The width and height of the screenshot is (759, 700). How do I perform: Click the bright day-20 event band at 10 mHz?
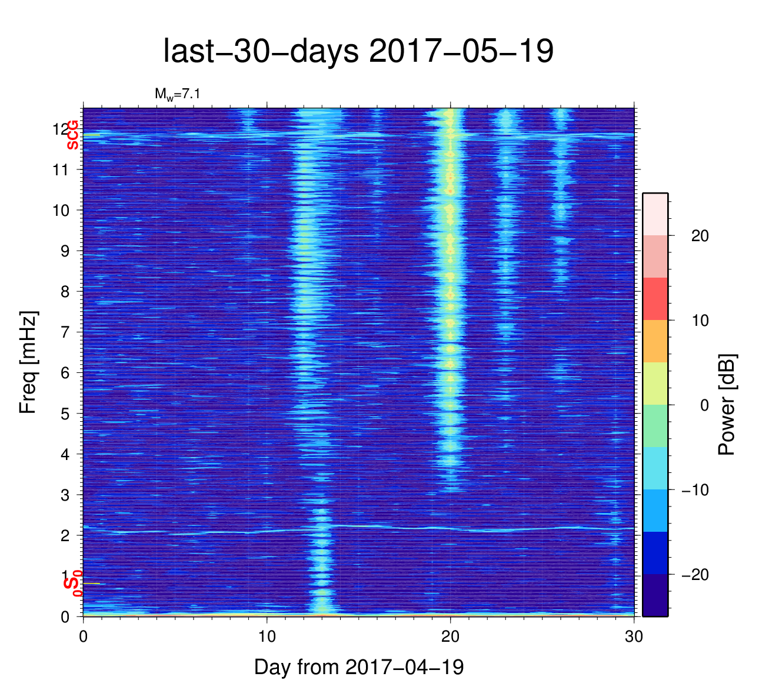(451, 209)
